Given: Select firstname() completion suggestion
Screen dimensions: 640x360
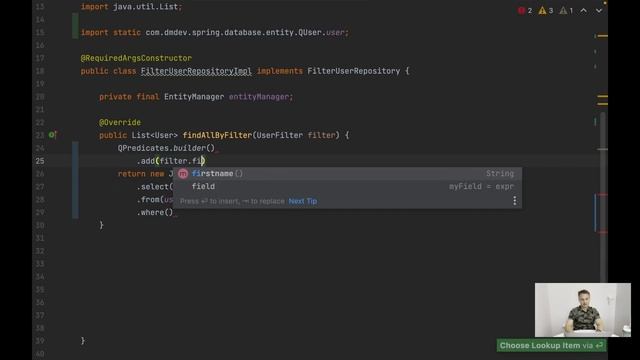Looking at the screenshot, I should (347, 173).
